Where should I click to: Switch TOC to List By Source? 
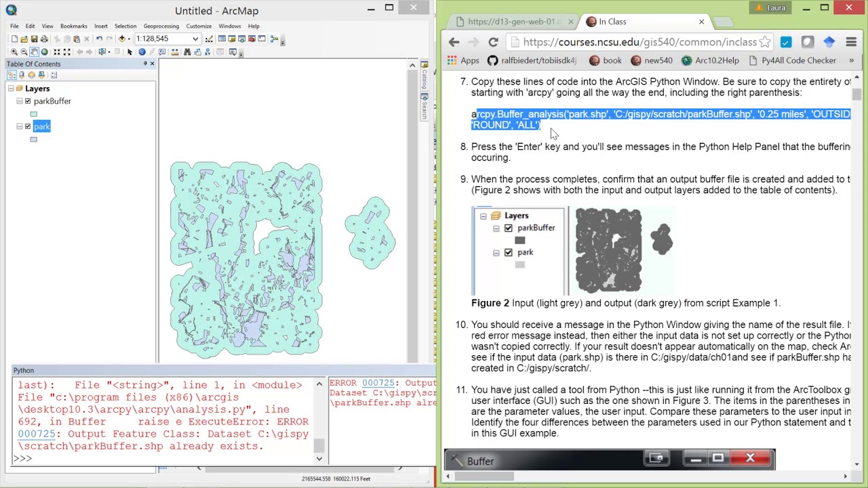[x=22, y=75]
